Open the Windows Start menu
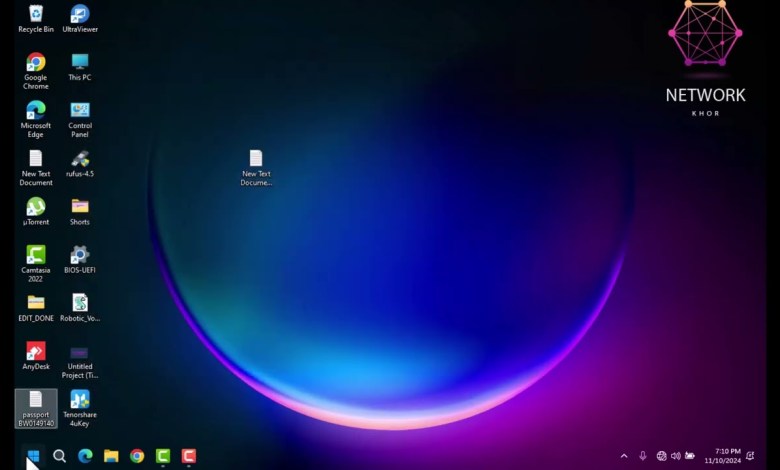780x470 pixels. tap(33, 456)
